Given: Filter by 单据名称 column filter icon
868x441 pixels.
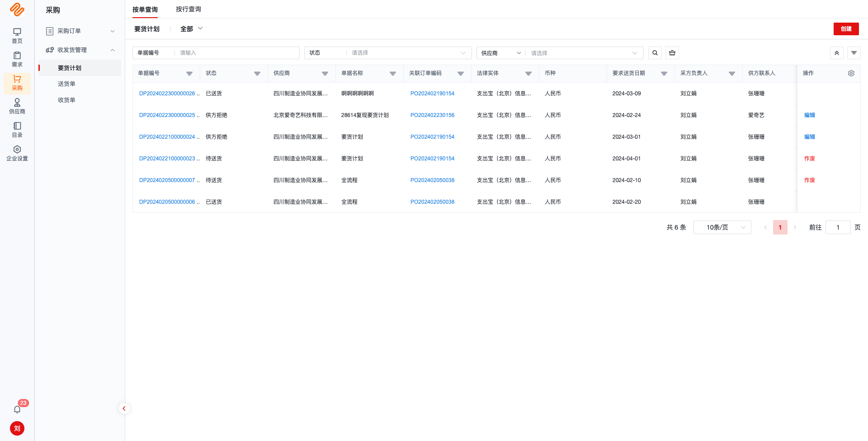Looking at the screenshot, I should click(x=393, y=74).
